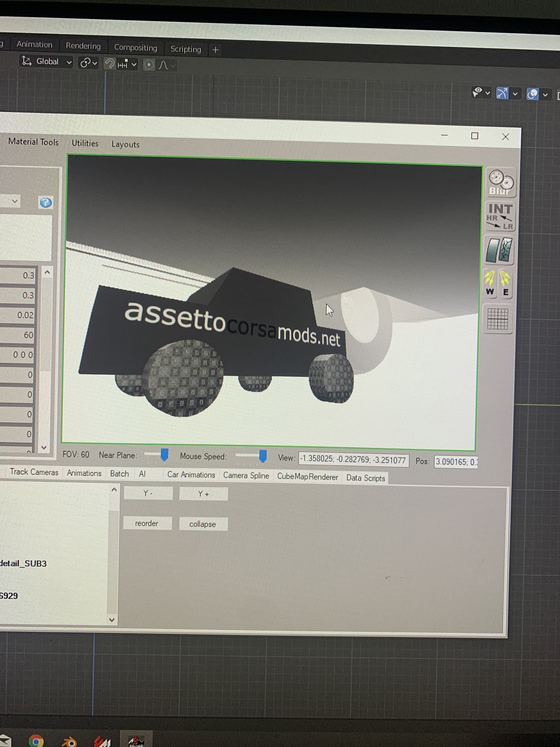Expand overlays options dropdown arrow
560x747 pixels.
545,95
